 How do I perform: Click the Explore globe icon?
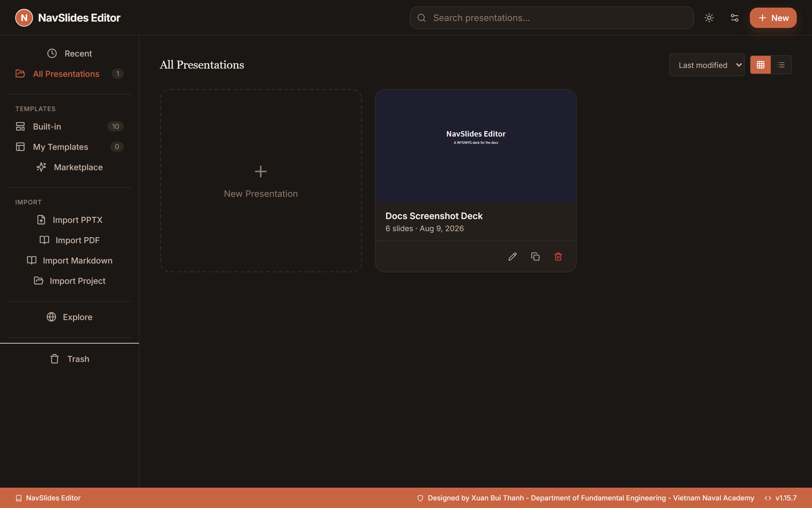[51, 317]
